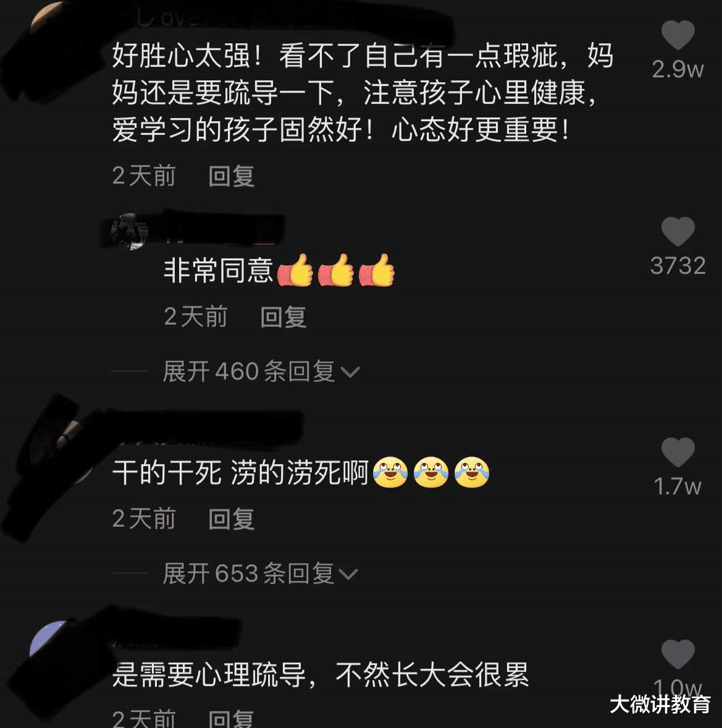Select the 好胜心太强 comment text
This screenshot has width=722, height=728.
coord(363,93)
